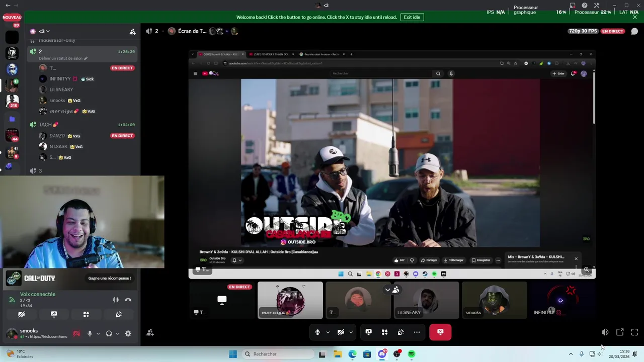Image resolution: width=644 pixels, height=362 pixels.
Task: Enter fullscreen mode for the call
Action: 634,332
